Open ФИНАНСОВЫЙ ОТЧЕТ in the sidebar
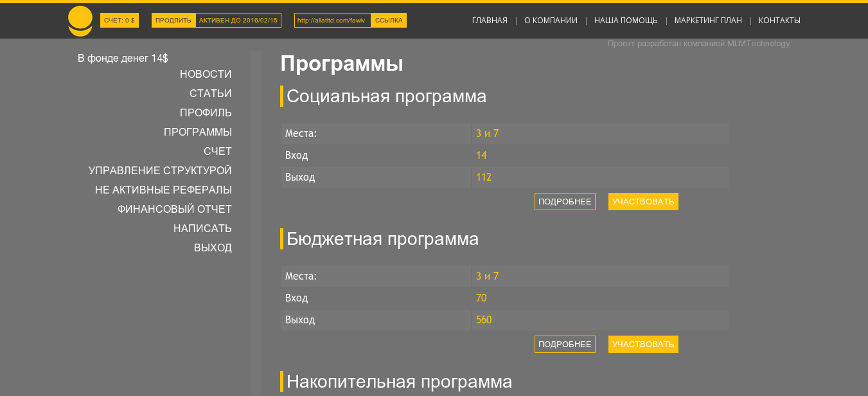Screen dimensions: 868x396 coord(175,210)
